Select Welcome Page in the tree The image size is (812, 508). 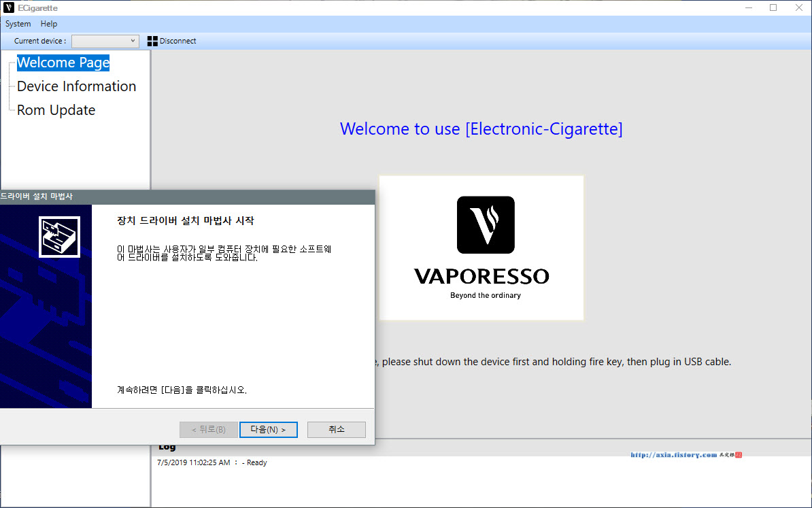click(63, 63)
